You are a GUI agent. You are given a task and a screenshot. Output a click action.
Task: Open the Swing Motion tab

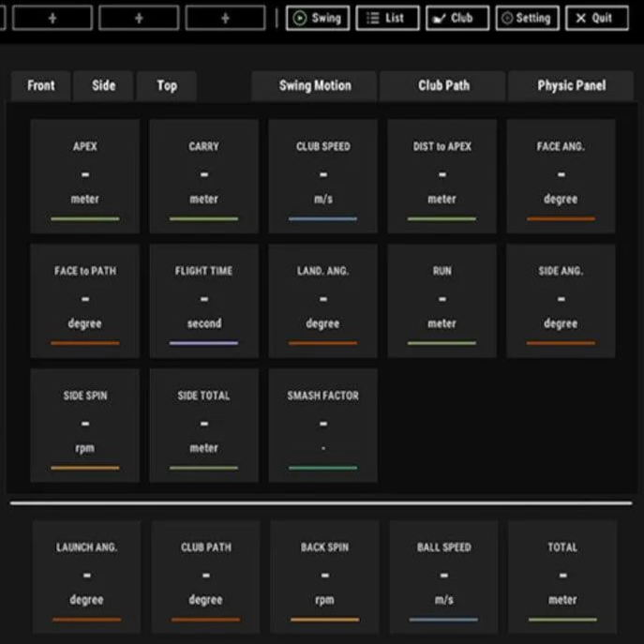click(x=315, y=85)
